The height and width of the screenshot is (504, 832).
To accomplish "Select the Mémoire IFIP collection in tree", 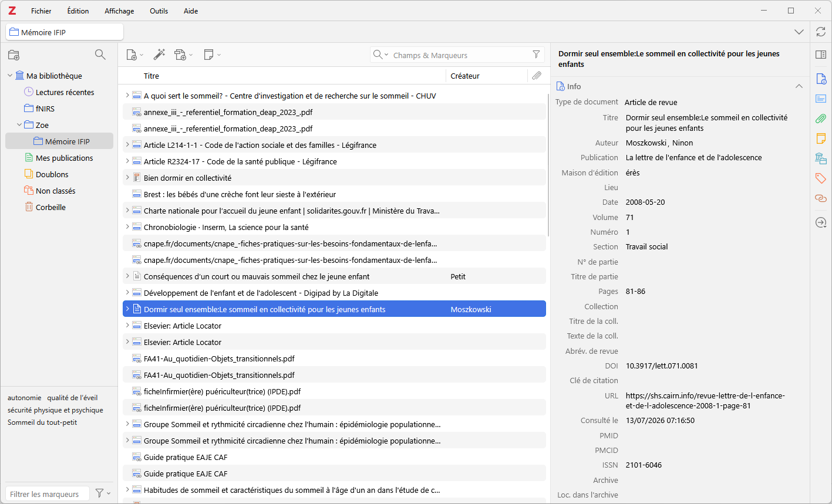I will pyautogui.click(x=59, y=141).
